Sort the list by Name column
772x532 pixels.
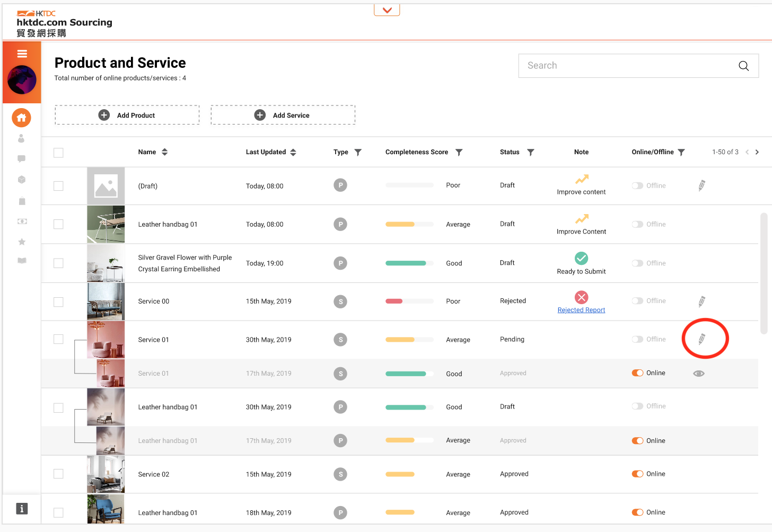coord(164,152)
